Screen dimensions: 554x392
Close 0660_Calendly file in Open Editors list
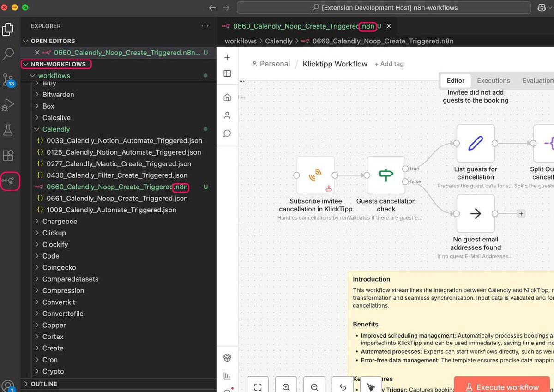37,53
